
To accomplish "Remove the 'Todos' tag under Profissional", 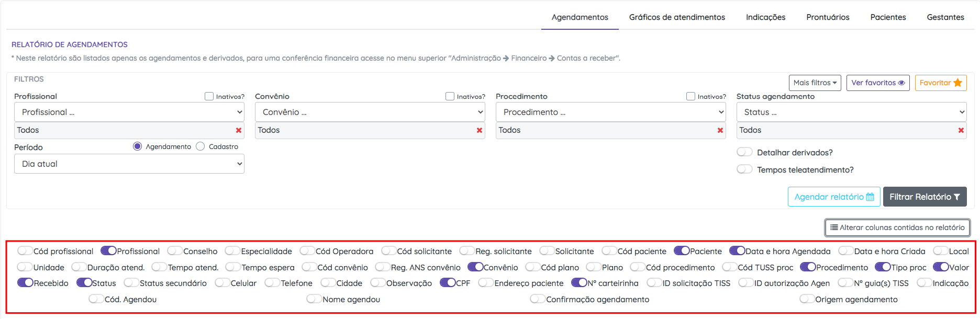I will pyautogui.click(x=239, y=130).
